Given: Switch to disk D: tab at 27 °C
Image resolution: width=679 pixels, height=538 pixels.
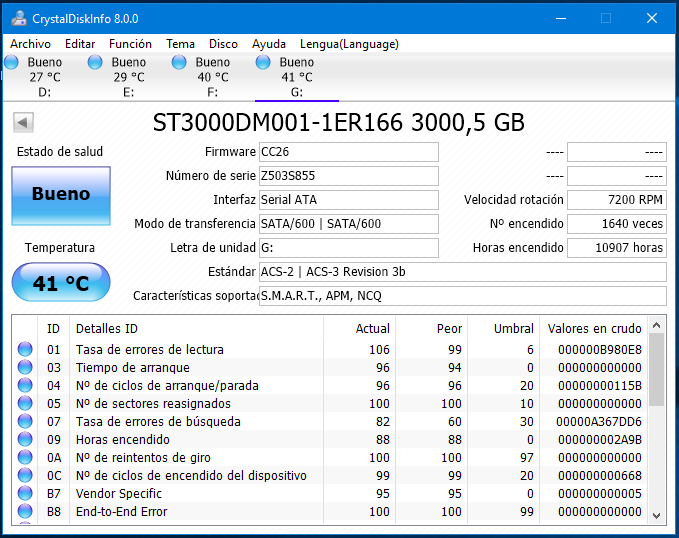Looking at the screenshot, I should tap(45, 77).
